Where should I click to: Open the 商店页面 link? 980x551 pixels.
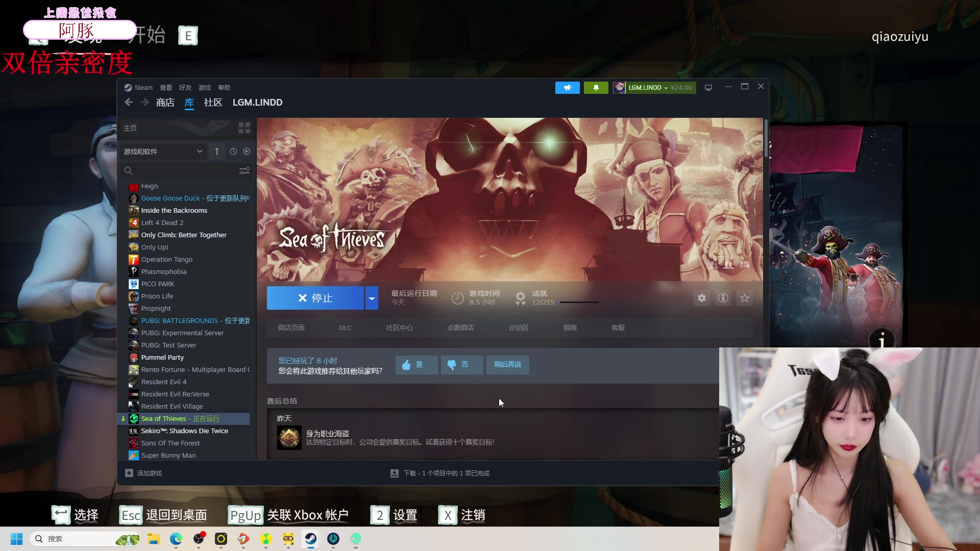291,328
